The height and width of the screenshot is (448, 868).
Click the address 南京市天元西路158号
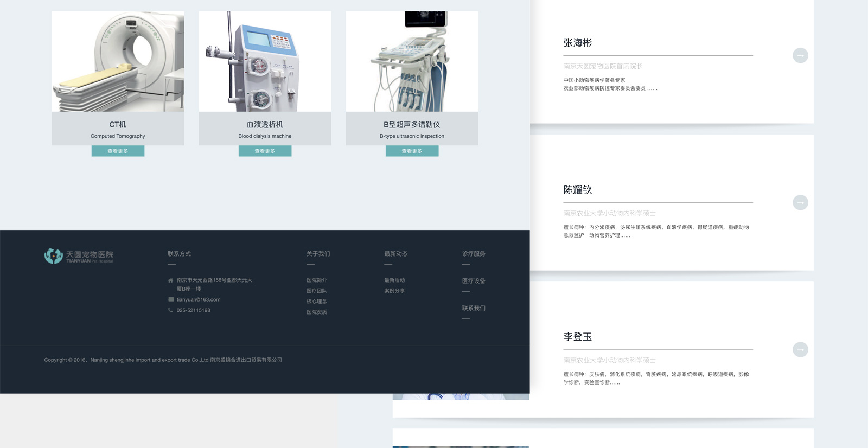coord(214,285)
